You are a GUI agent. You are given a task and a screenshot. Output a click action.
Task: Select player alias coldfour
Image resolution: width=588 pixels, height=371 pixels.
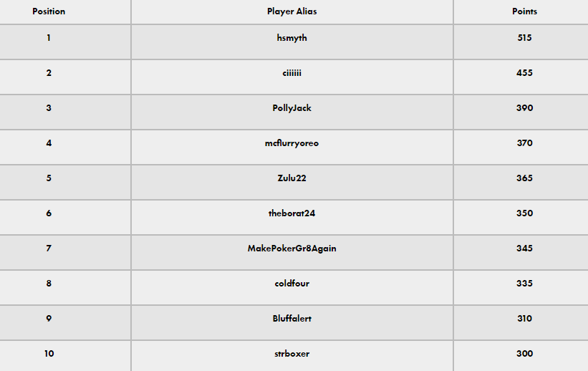[x=291, y=284]
